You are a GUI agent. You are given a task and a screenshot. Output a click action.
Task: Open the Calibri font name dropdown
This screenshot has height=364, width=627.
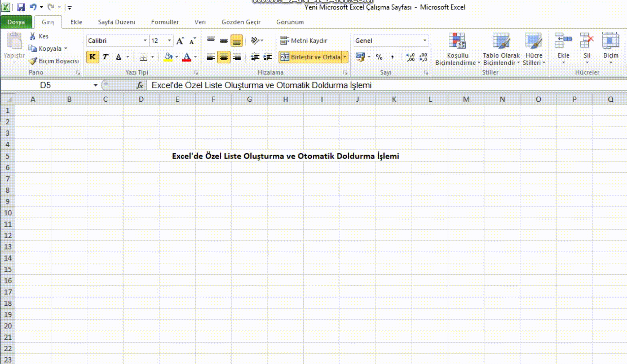click(x=145, y=40)
